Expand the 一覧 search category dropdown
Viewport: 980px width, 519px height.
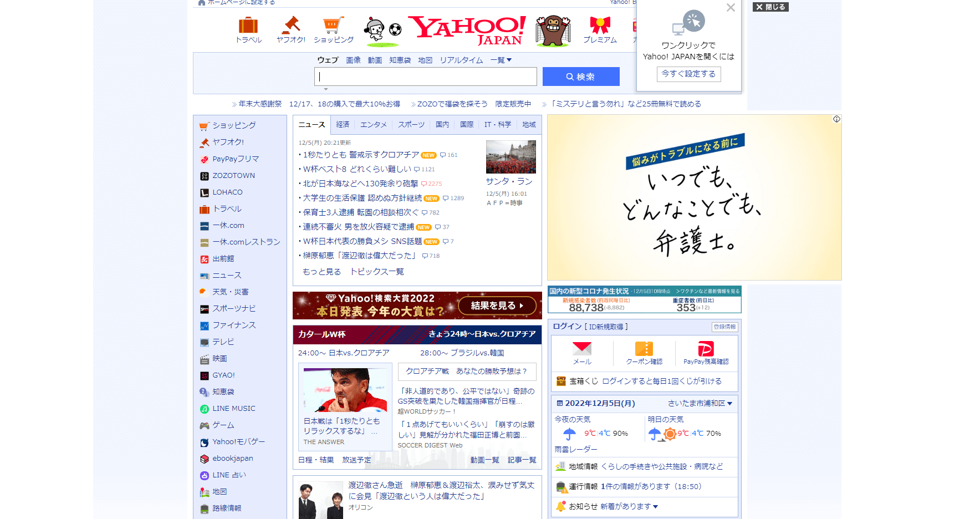click(501, 60)
